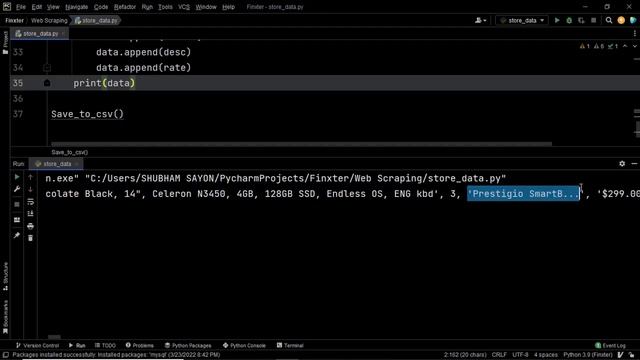The height and width of the screenshot is (360, 640).
Task: Print the console output
Action: [31, 226]
